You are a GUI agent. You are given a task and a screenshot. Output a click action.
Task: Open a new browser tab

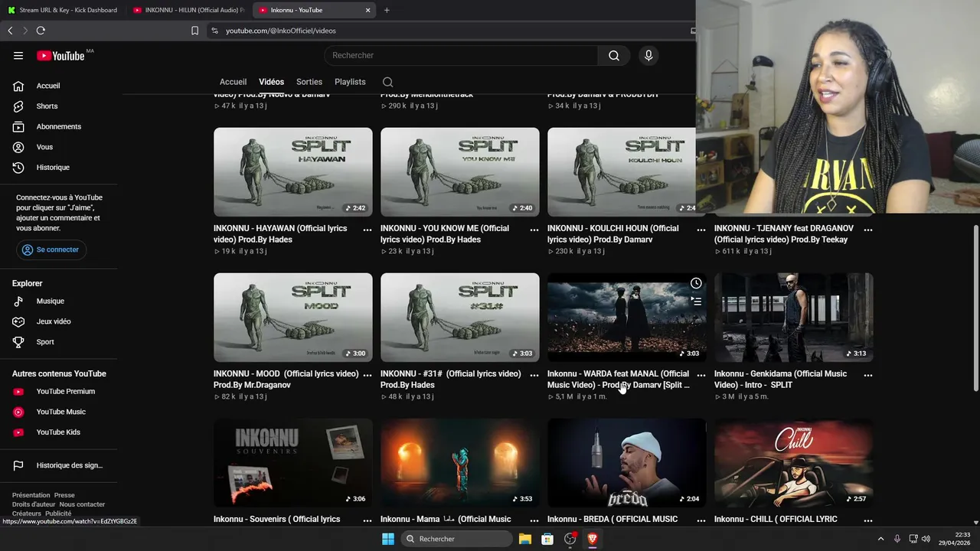coord(387,10)
